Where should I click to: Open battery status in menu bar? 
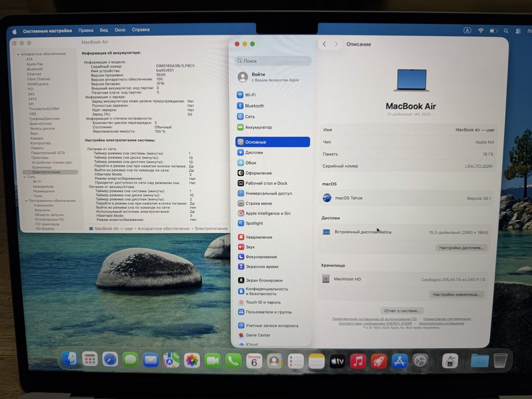493,31
